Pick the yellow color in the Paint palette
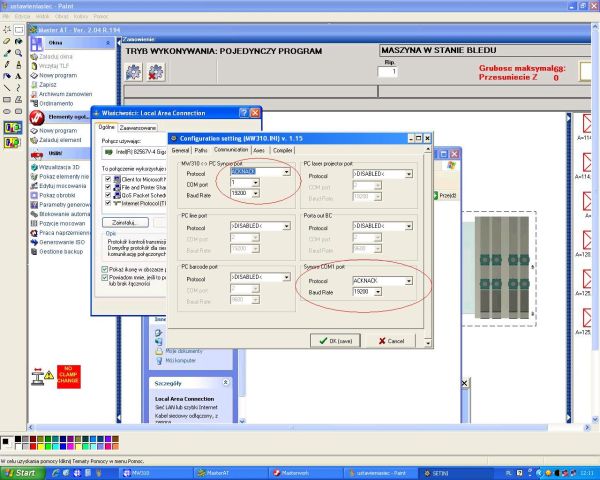This screenshot has width=600, height=480. coord(41,447)
